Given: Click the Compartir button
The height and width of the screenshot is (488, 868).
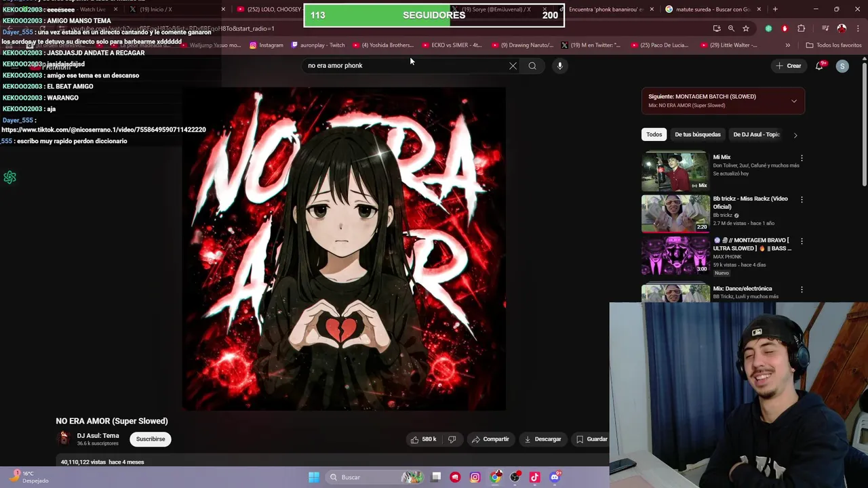Looking at the screenshot, I should (490, 439).
